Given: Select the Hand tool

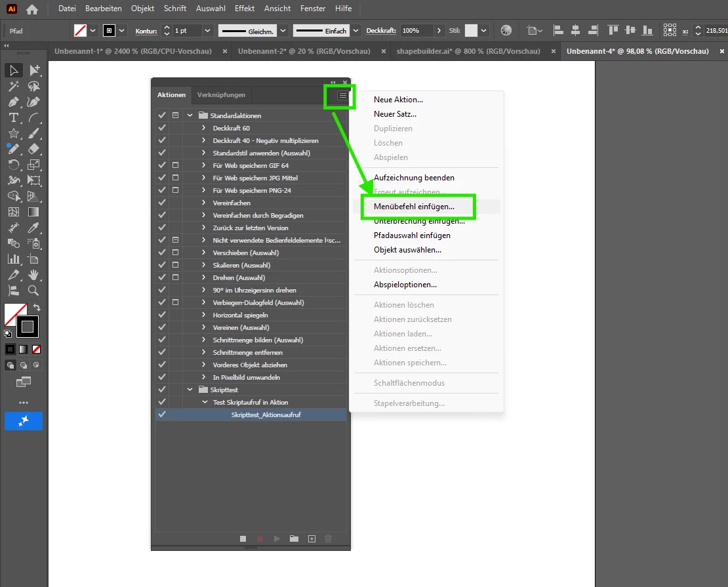Looking at the screenshot, I should [34, 275].
